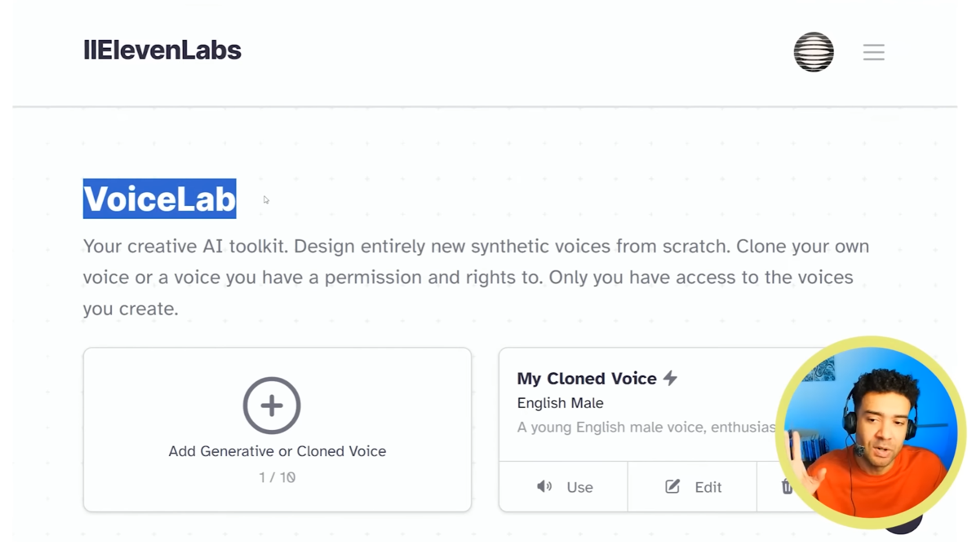Image resolution: width=980 pixels, height=542 pixels.
Task: Expand the site menu using the three-line icon
Action: coord(873,52)
